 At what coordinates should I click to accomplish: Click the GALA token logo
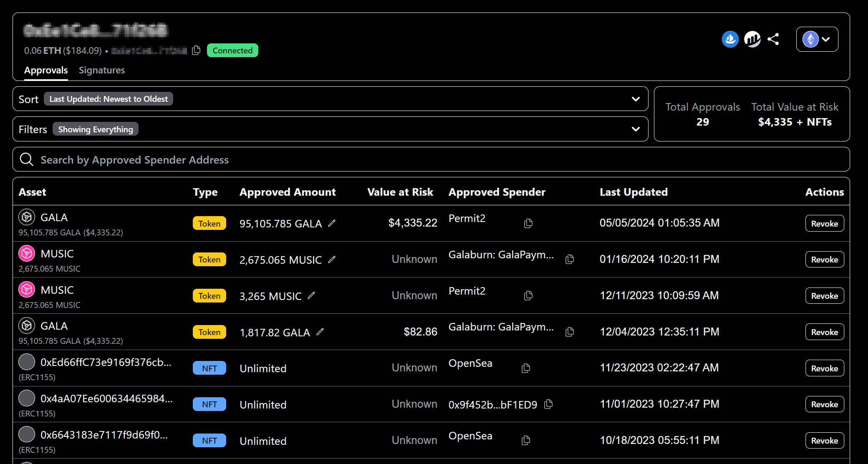27,217
